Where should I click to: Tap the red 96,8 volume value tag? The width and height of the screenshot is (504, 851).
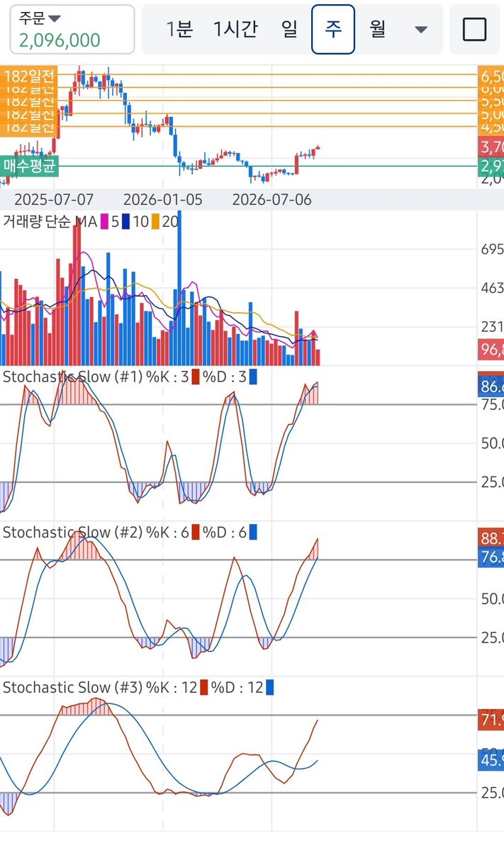491,350
